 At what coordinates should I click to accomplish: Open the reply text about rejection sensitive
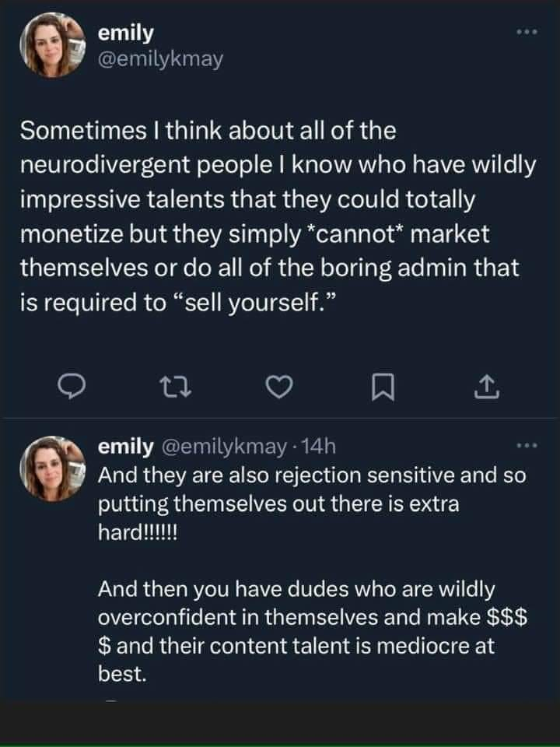pos(312,503)
